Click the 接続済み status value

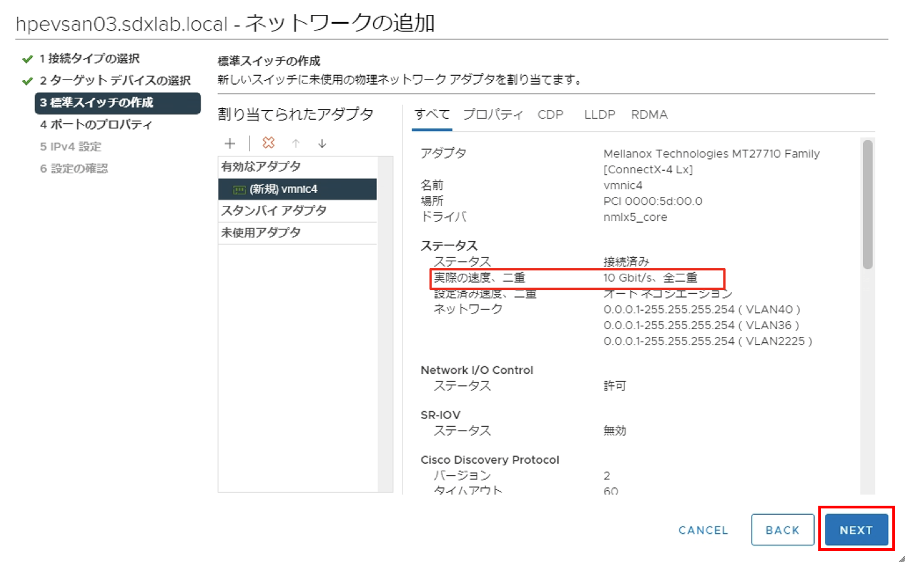point(626,262)
